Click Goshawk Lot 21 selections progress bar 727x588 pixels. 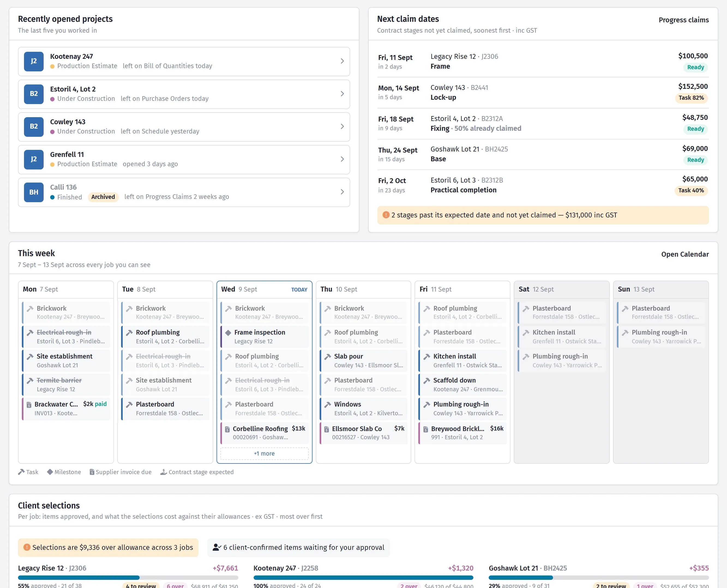[x=599, y=577]
